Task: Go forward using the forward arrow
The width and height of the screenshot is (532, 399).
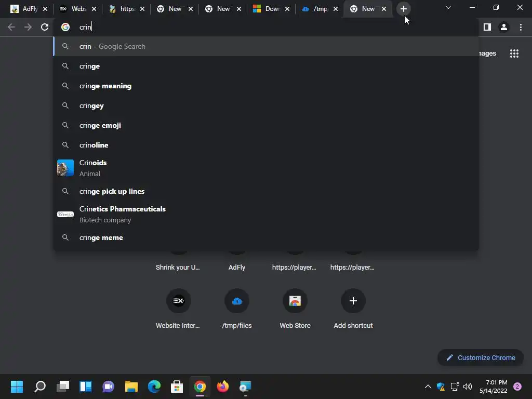Action: click(28, 27)
